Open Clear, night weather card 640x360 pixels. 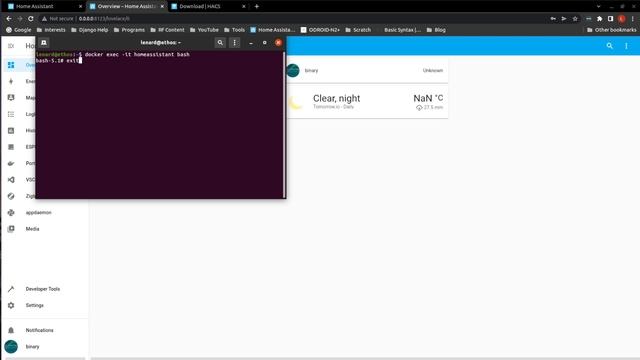[367, 102]
